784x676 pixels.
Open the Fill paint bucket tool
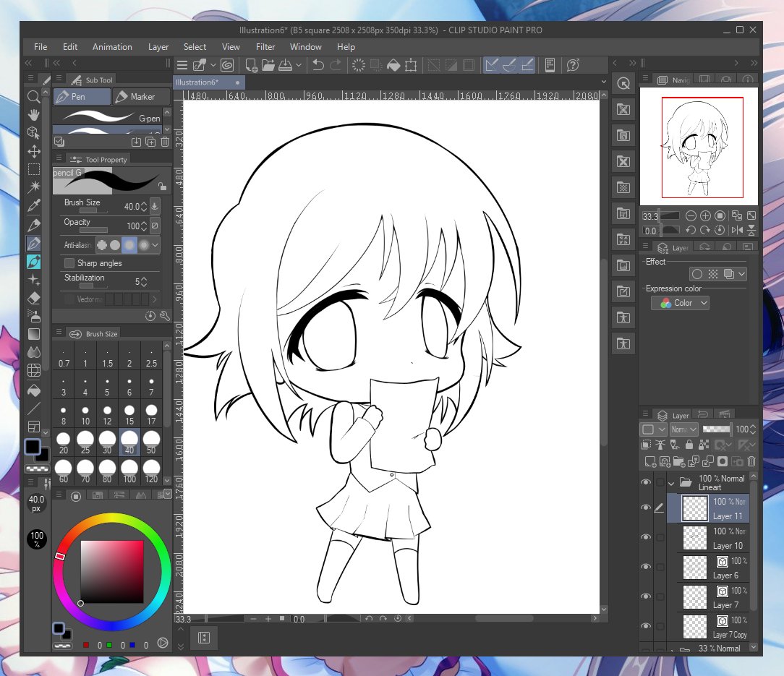pyautogui.click(x=33, y=388)
